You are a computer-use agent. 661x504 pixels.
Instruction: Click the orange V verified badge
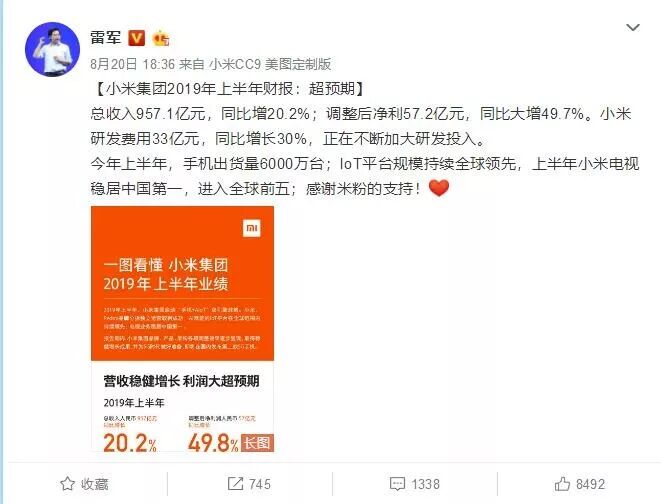click(136, 38)
